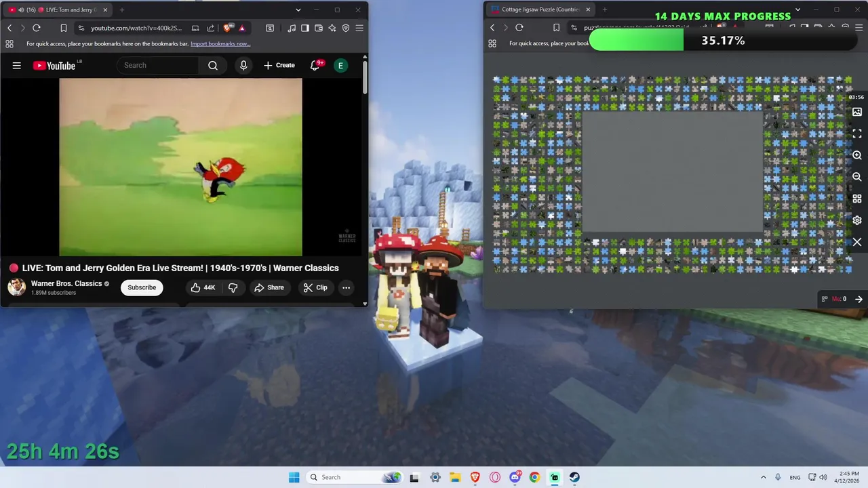Click the YouTube URL address bar
This screenshot has width=868, height=488.
point(136,28)
